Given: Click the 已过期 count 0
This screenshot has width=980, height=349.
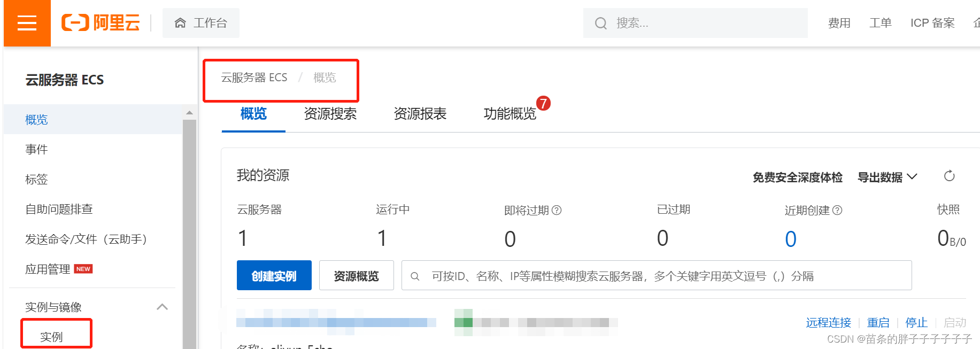Looking at the screenshot, I should tap(662, 238).
